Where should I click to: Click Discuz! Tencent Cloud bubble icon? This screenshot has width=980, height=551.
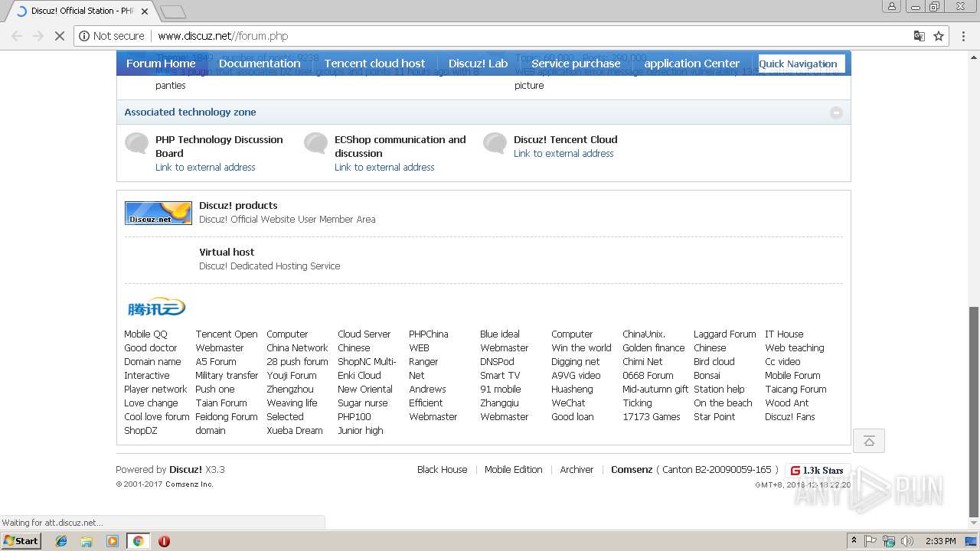tap(495, 143)
